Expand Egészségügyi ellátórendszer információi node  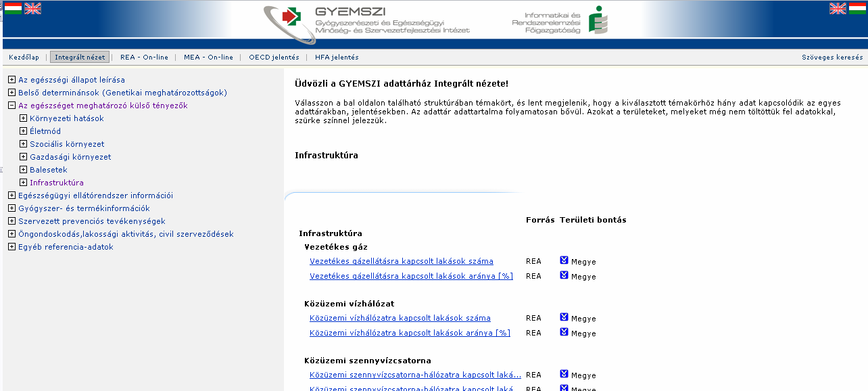pyautogui.click(x=11, y=195)
